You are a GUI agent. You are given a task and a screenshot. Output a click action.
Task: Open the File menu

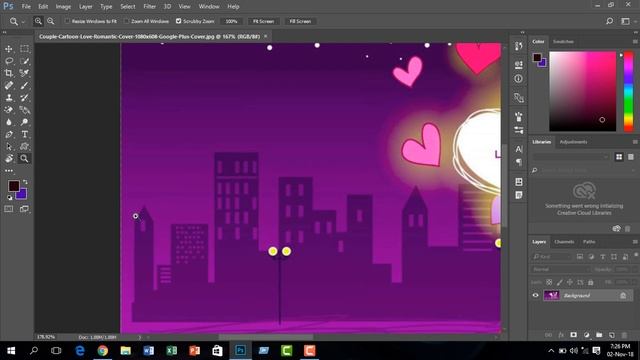click(x=26, y=7)
